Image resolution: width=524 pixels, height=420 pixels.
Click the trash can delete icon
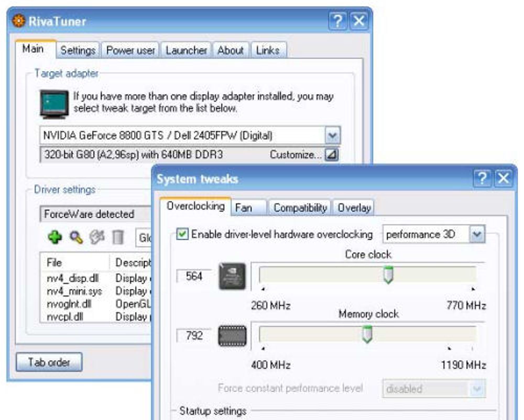[x=118, y=237]
